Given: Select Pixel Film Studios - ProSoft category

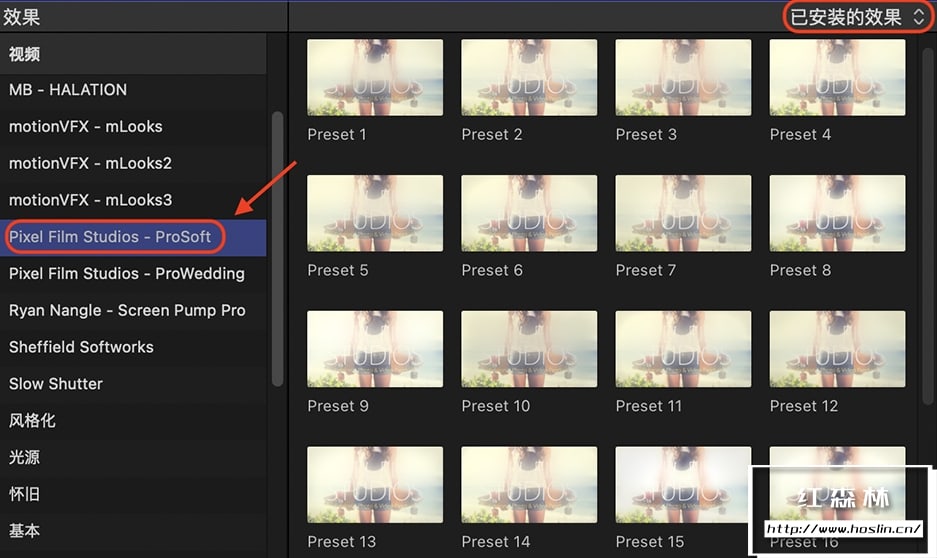Looking at the screenshot, I should (x=133, y=237).
